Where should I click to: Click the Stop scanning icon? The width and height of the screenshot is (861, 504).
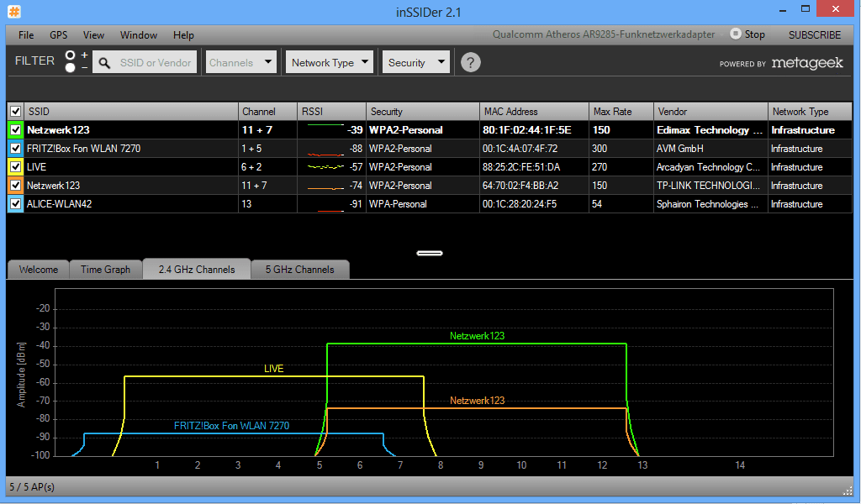click(735, 34)
